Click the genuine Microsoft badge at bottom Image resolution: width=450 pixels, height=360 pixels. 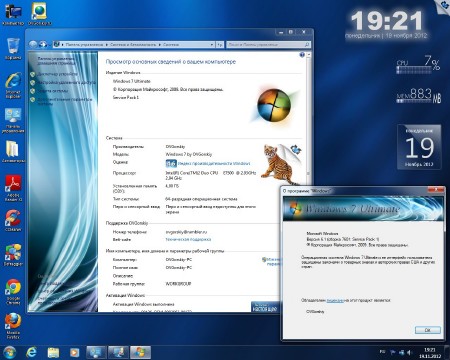[x=265, y=307]
